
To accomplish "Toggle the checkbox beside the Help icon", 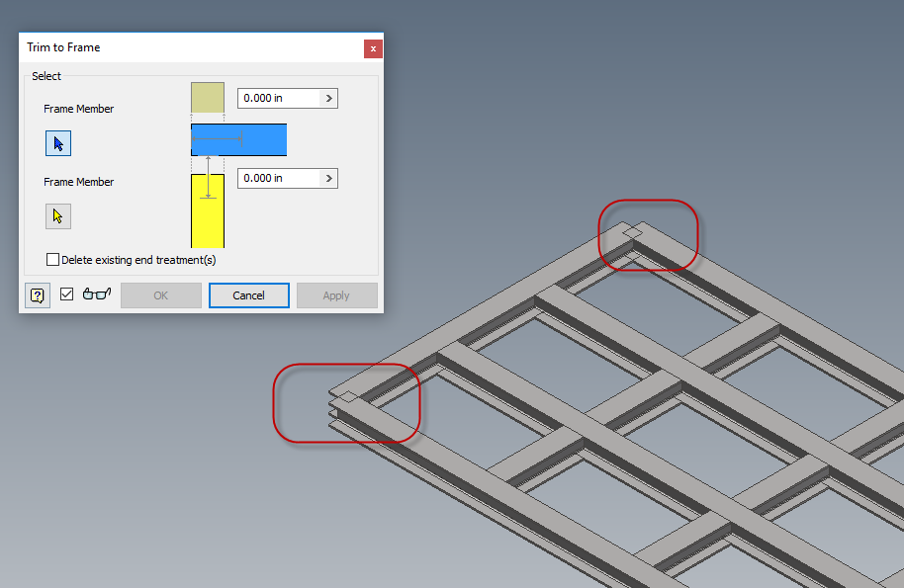I will 66,294.
